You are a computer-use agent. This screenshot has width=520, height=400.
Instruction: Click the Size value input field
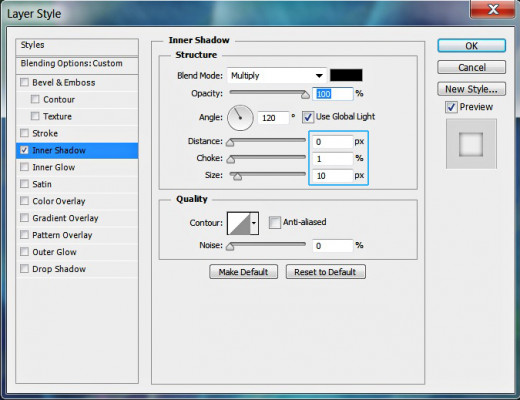[x=332, y=176]
